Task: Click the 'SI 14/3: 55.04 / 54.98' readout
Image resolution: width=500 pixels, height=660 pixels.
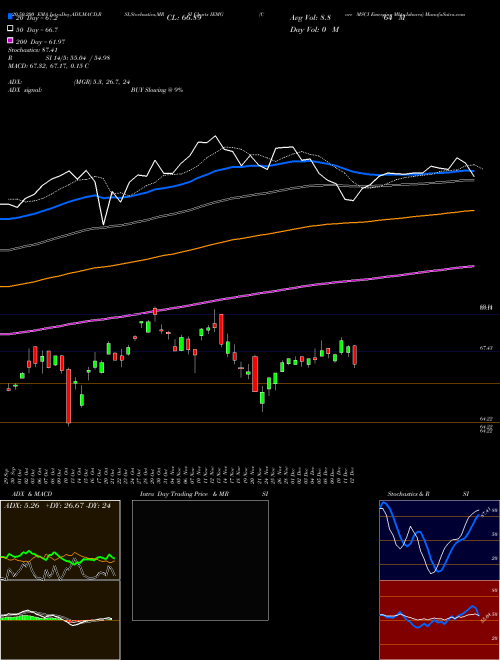Action: tap(78, 58)
